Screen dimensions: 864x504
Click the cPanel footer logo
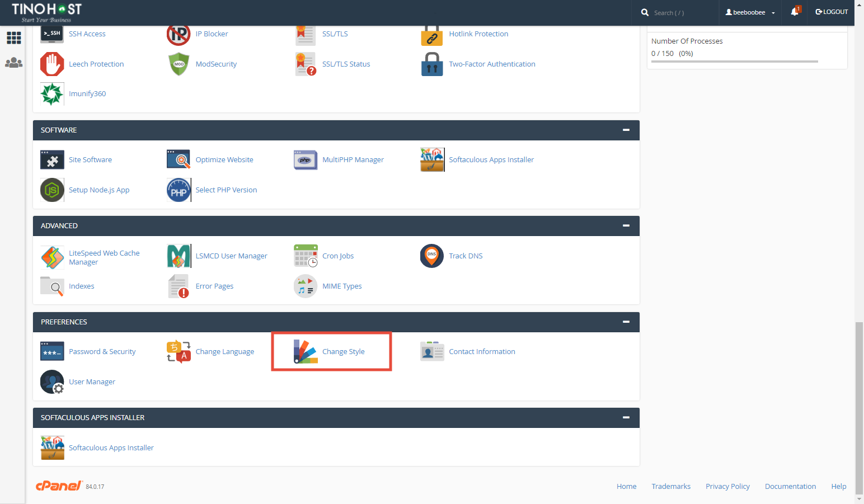coord(59,486)
